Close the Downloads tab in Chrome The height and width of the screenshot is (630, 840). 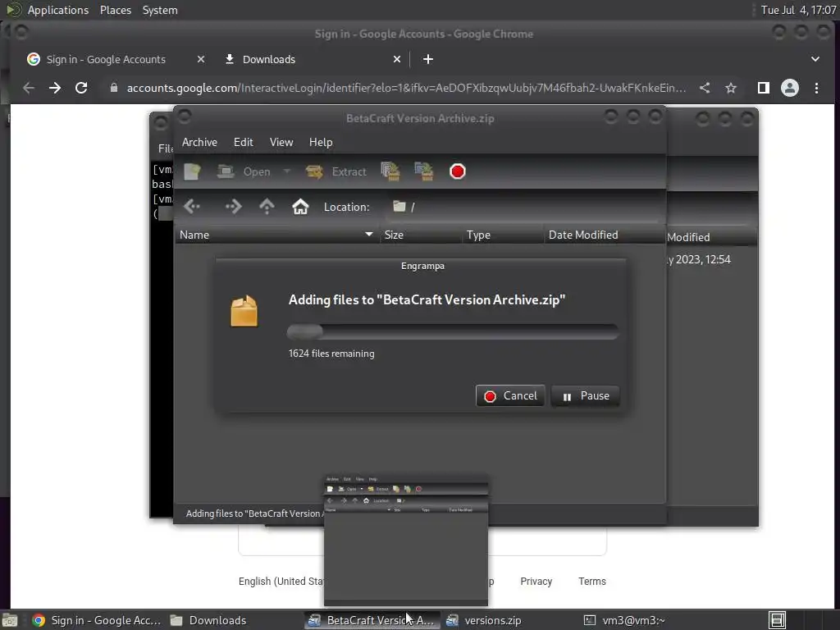click(396, 59)
